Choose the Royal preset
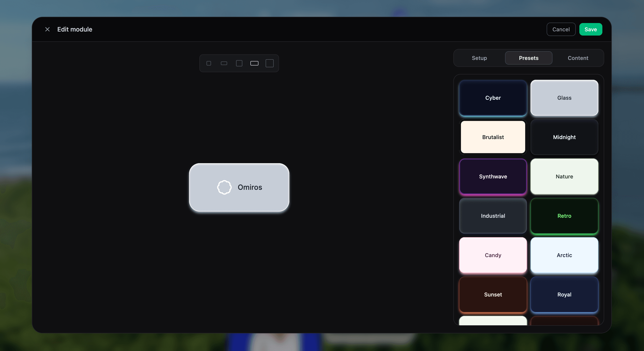Screen dimensions: 644x351 pos(564,294)
